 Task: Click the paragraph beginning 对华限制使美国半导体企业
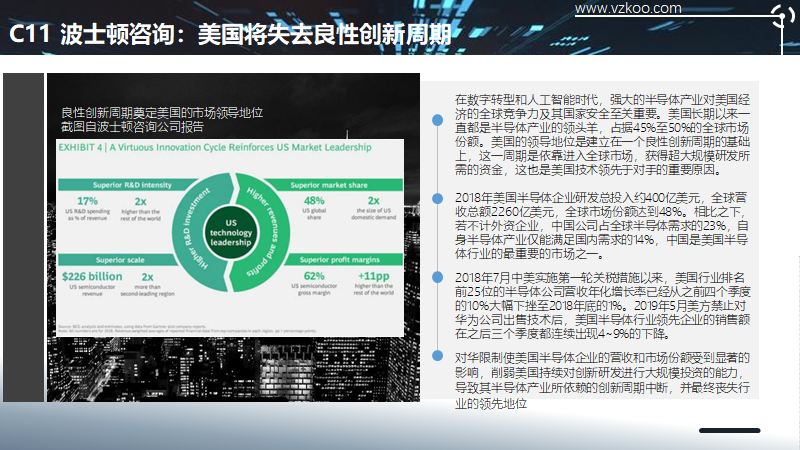[x=602, y=381]
